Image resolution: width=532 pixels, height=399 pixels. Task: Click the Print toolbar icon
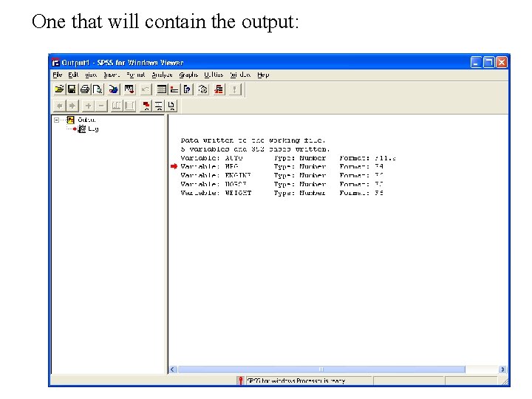(x=85, y=89)
